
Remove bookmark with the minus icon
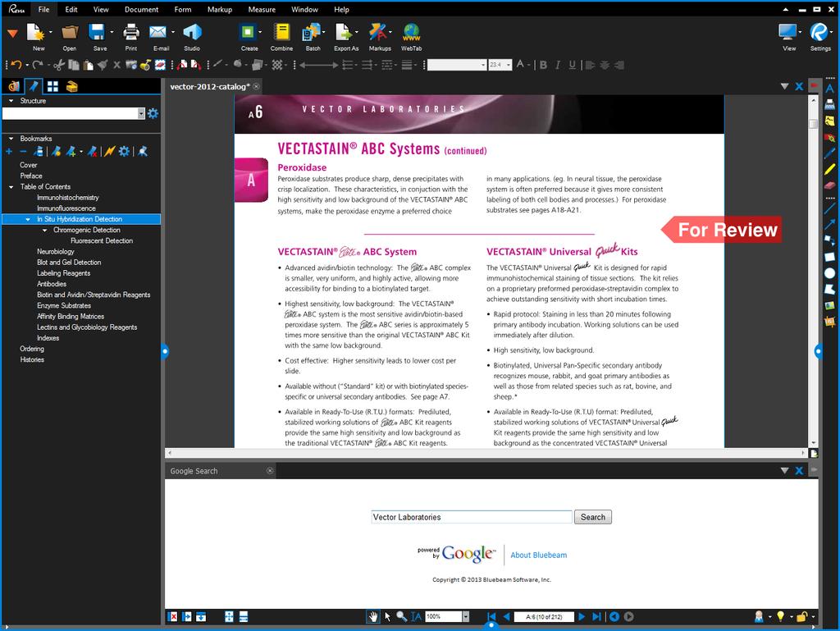[x=23, y=152]
